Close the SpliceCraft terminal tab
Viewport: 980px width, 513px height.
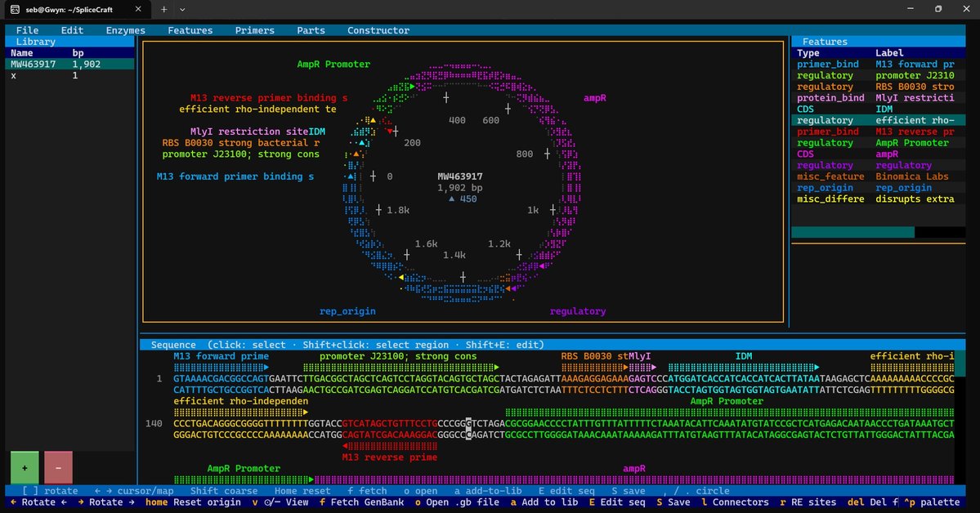pyautogui.click(x=138, y=9)
